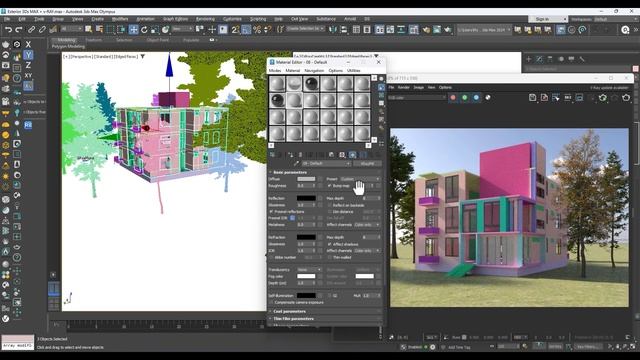640x360 pixels.
Task: Enable Dim distance checkbox
Action: coord(329,212)
